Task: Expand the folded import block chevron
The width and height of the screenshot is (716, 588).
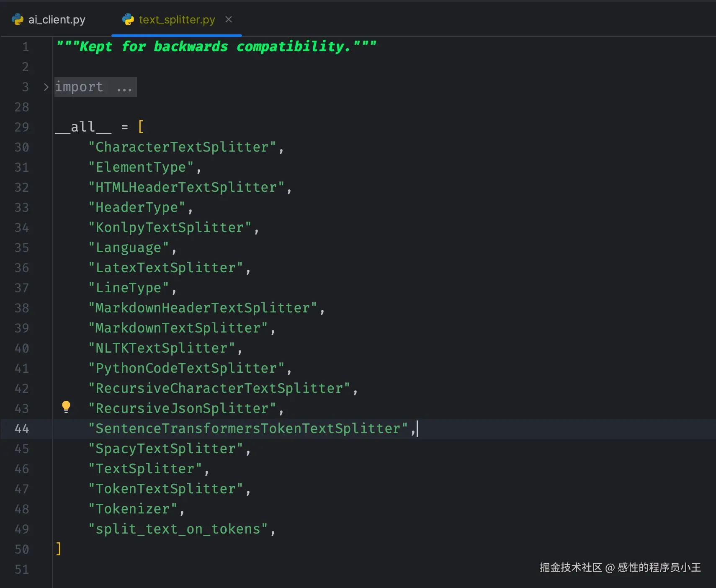Action: (x=46, y=87)
